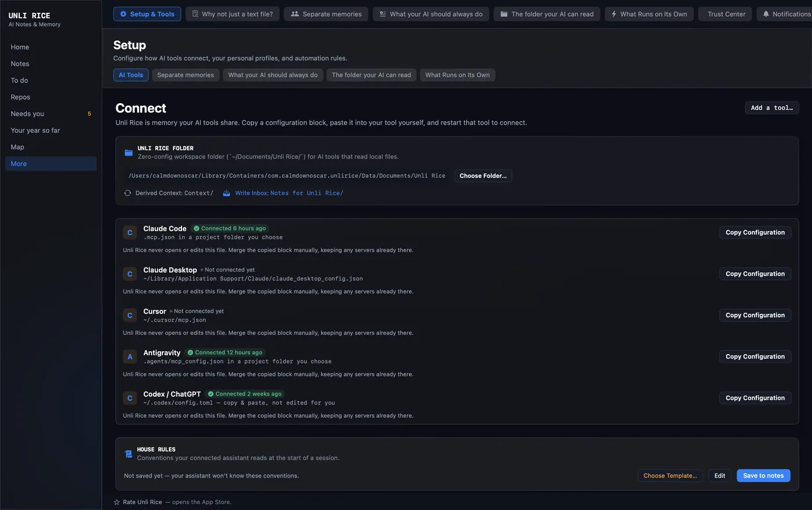
Task: Copy Configuration for Codex / ChatGPT
Action: [x=755, y=398]
